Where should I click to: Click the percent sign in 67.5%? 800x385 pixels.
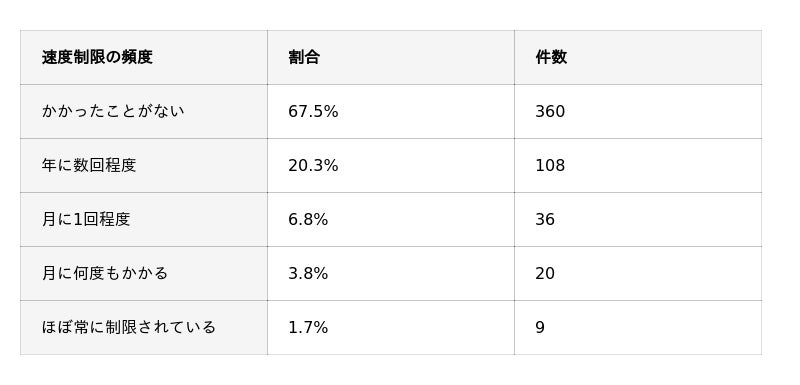[x=331, y=112]
